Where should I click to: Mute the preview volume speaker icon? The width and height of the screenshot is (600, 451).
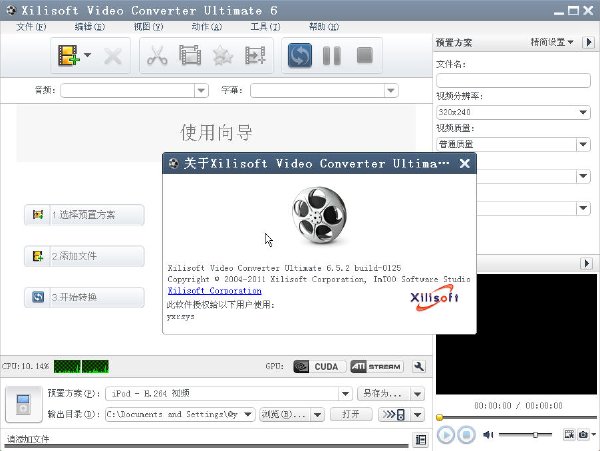tap(488, 435)
